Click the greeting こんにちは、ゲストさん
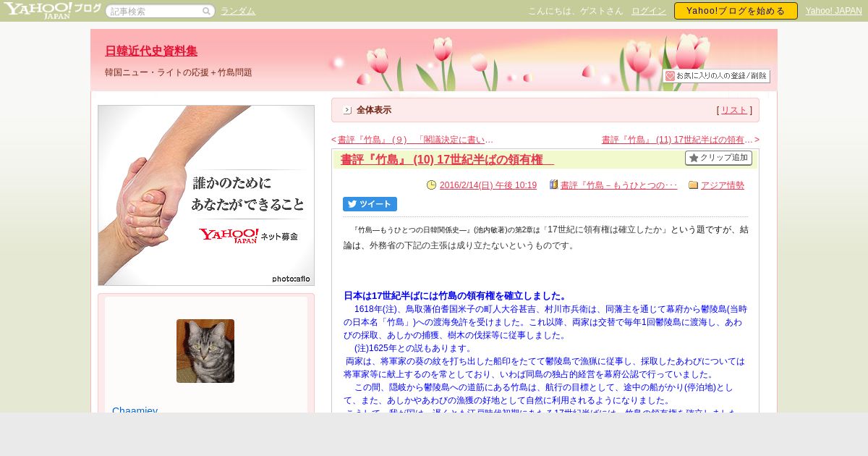The height and width of the screenshot is (456, 868). click(x=576, y=11)
